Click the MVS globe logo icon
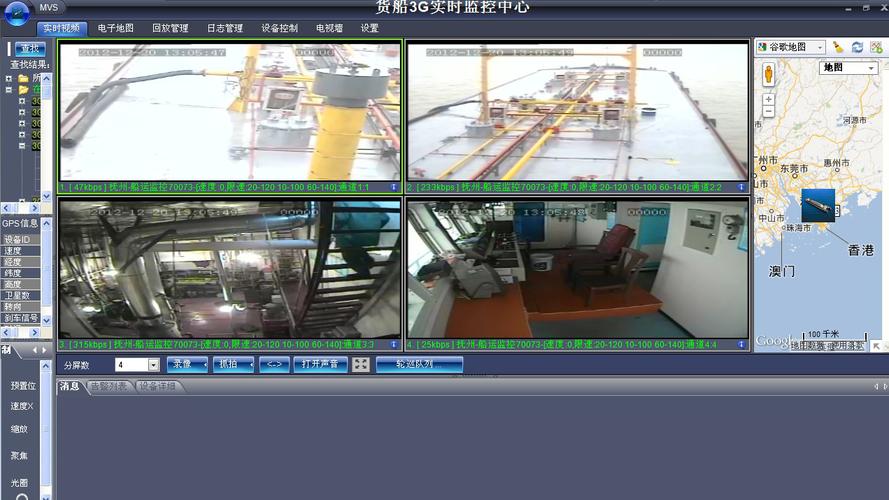This screenshot has height=500, width=889. coord(16,13)
